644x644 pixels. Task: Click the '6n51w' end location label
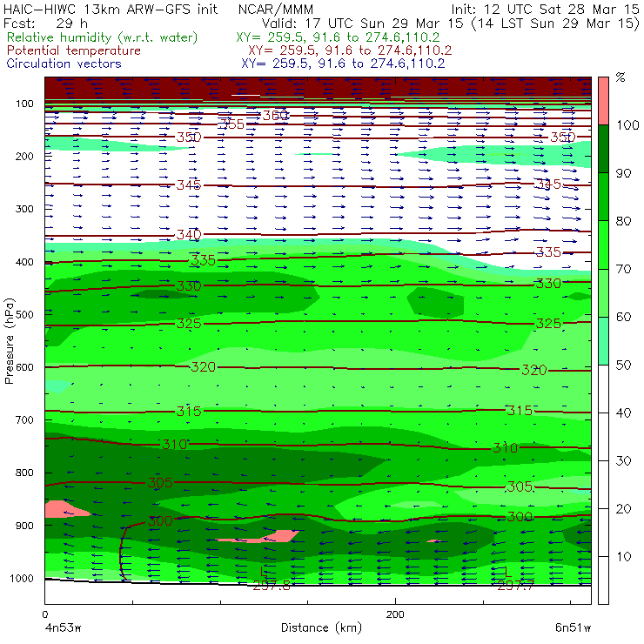[573, 628]
